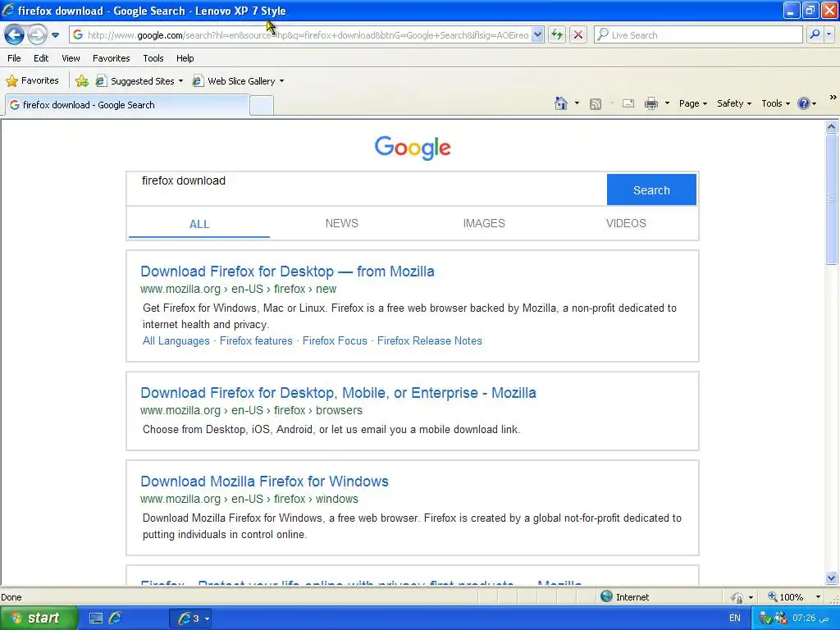The height and width of the screenshot is (630, 840).
Task: Switch to the VIDEOS results tab
Action: [x=626, y=223]
